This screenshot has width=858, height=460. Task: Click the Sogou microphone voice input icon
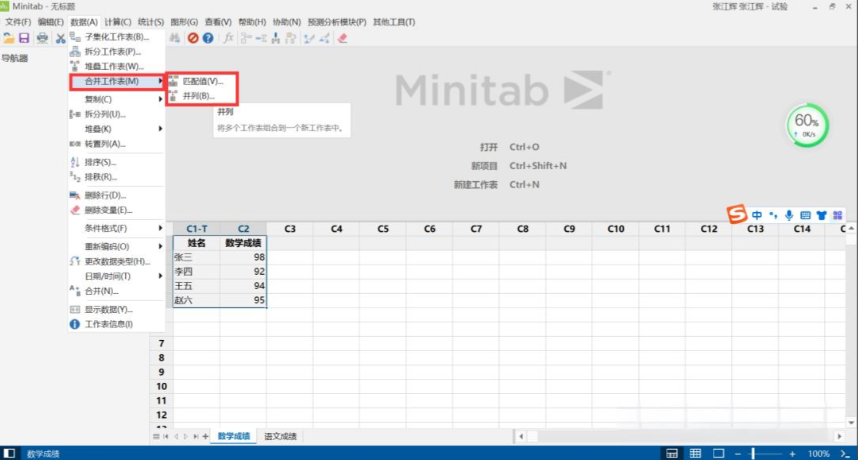(789, 216)
